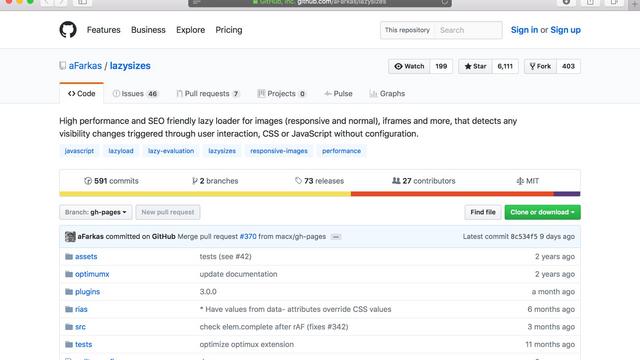The image size is (640, 360).
Task: View the 27 contributors
Action: [424, 181]
